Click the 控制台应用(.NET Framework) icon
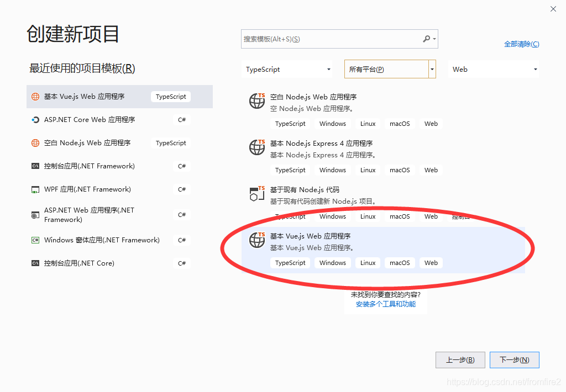This screenshot has height=392, width=566. click(x=36, y=166)
